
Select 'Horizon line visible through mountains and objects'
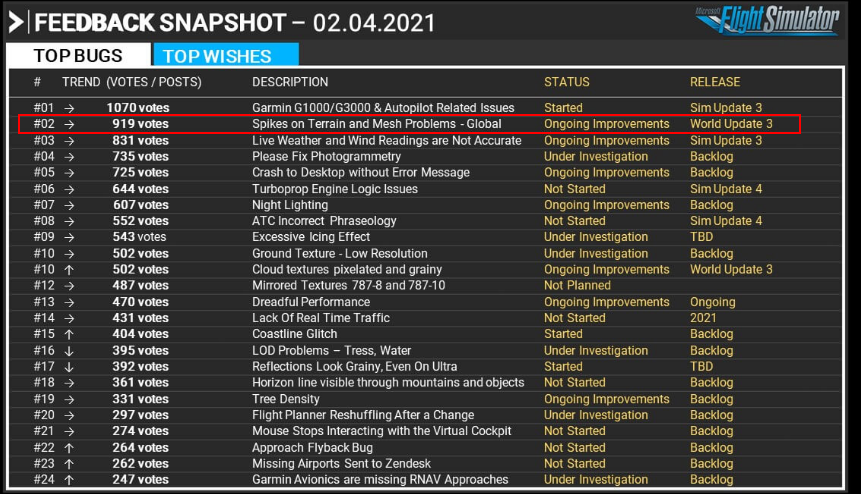[x=388, y=382]
